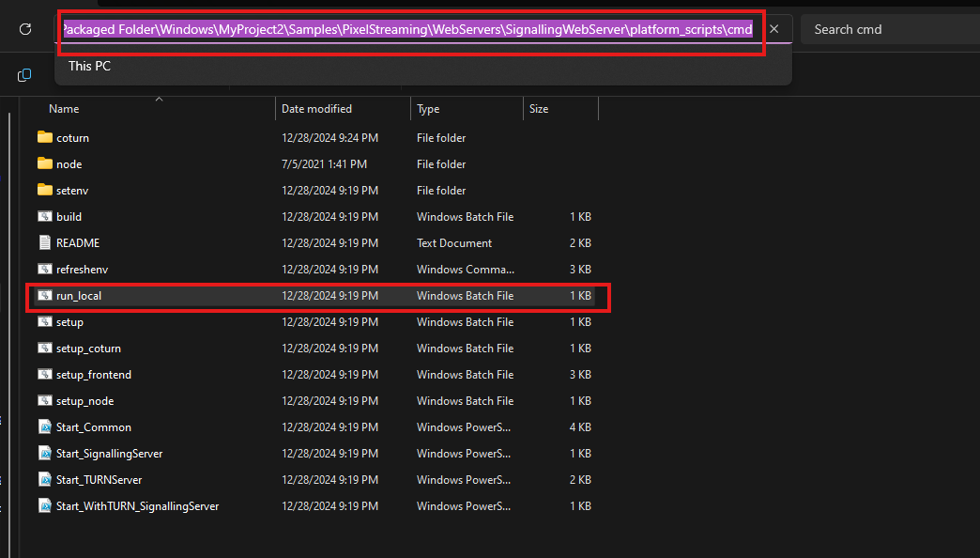Sort files by the Type column

click(x=428, y=109)
